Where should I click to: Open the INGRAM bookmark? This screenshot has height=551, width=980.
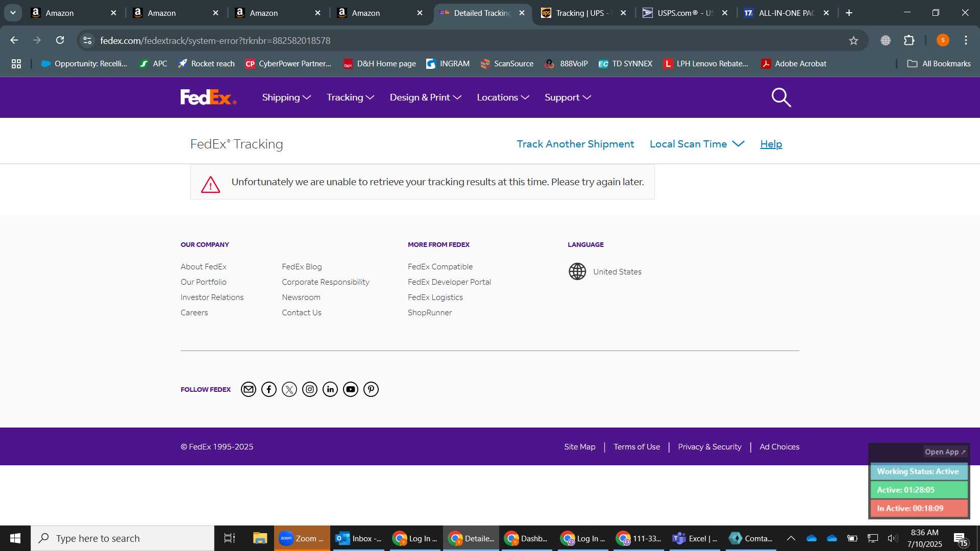[448, 64]
